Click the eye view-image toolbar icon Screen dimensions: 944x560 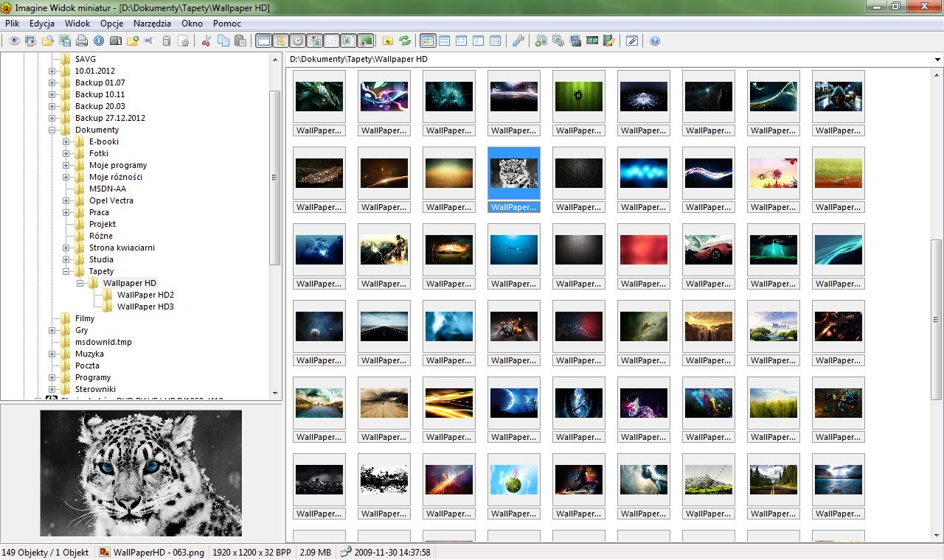[x=14, y=41]
